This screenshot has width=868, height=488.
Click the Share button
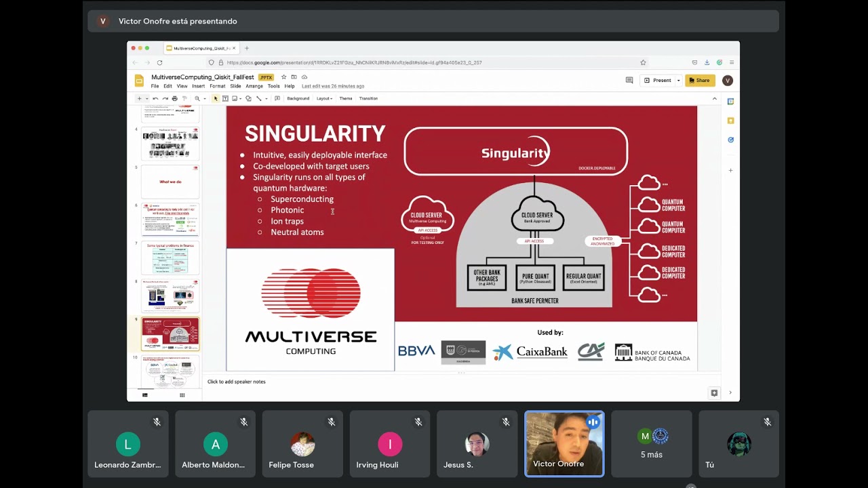[x=700, y=81]
